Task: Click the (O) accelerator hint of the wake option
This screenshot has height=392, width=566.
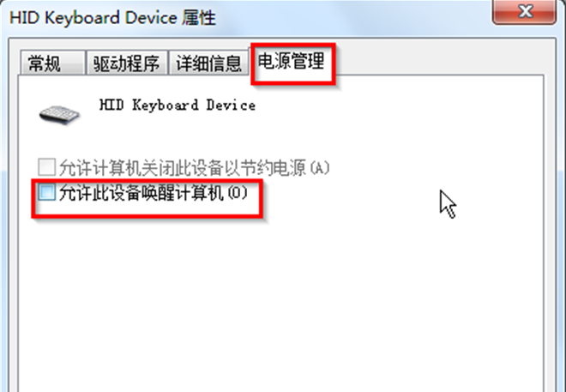Action: click(x=238, y=193)
